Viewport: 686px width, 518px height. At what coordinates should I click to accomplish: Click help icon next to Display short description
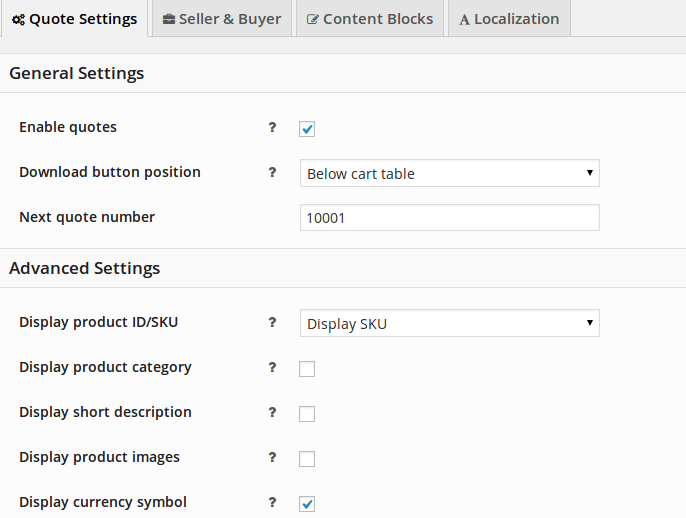click(272, 412)
